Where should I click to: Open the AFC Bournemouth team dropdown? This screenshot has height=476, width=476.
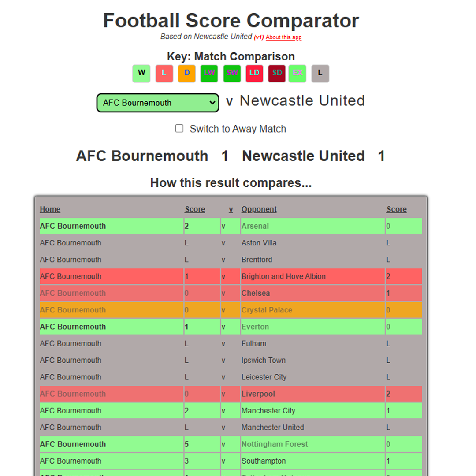[x=158, y=103]
